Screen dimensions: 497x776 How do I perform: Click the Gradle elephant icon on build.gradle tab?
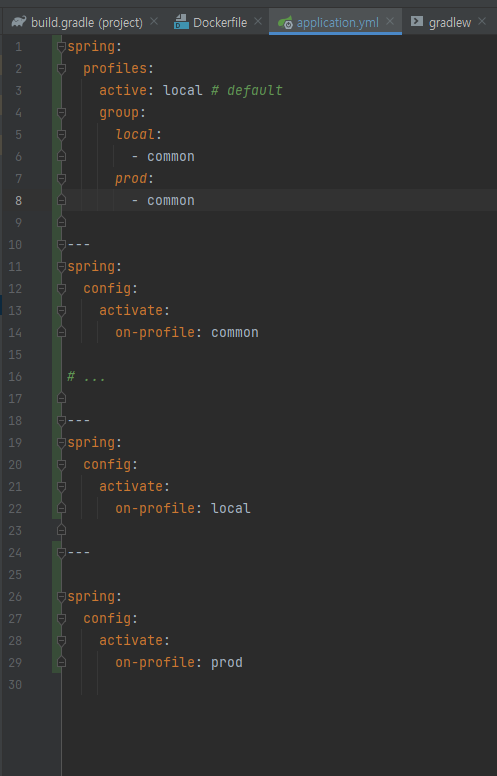coord(19,22)
